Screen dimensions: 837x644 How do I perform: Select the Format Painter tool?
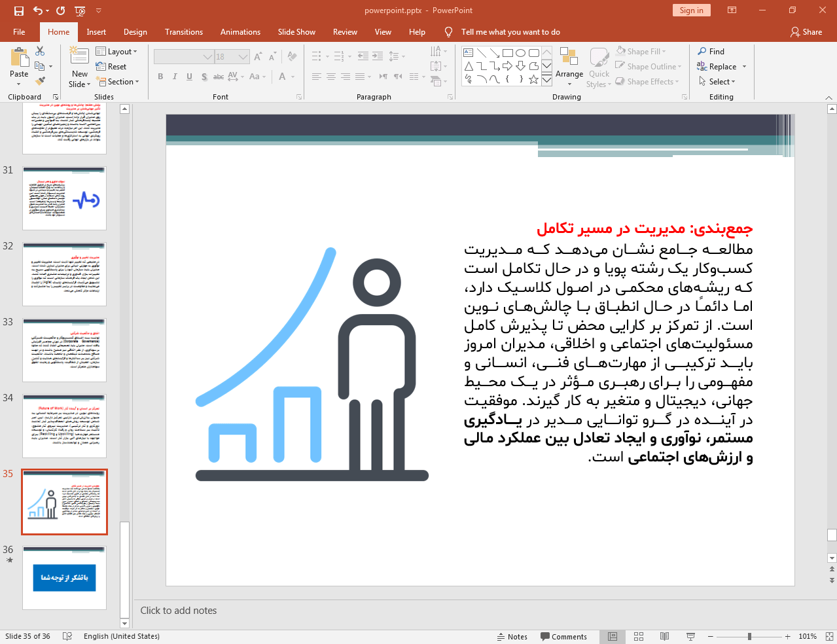pyautogui.click(x=41, y=80)
